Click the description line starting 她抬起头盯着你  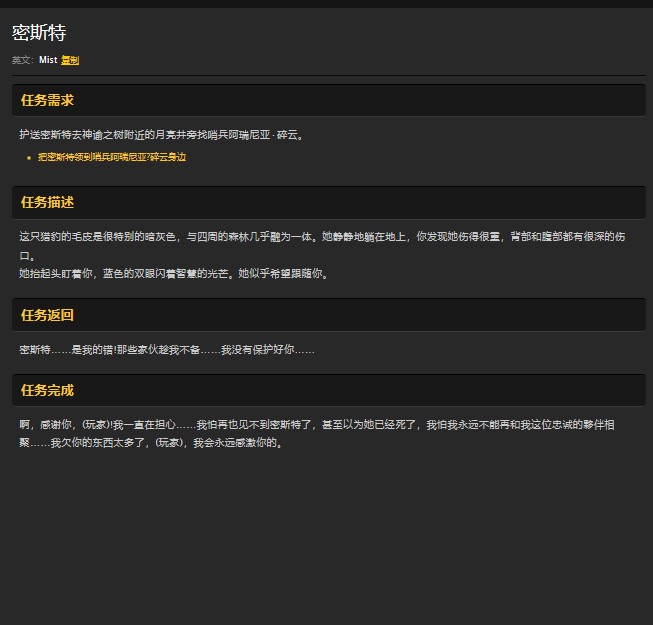click(173, 273)
